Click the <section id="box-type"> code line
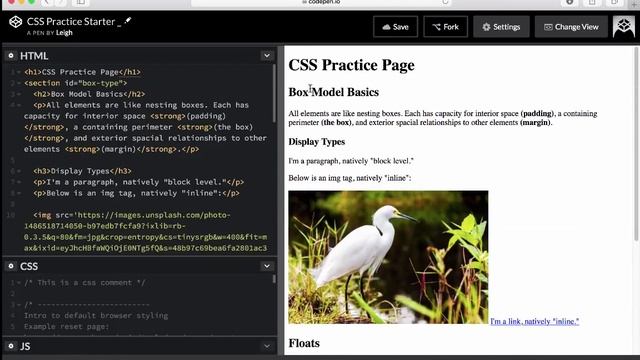The image size is (640, 360). click(x=76, y=83)
